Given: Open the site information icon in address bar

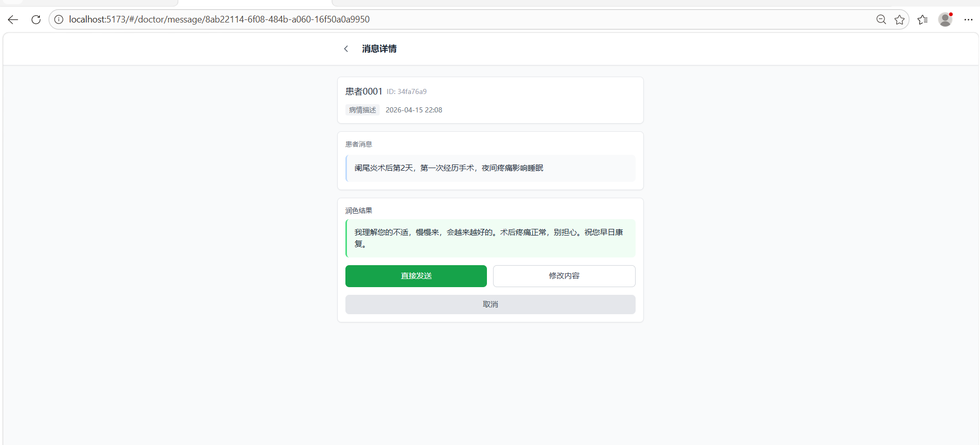Looking at the screenshot, I should click(59, 19).
